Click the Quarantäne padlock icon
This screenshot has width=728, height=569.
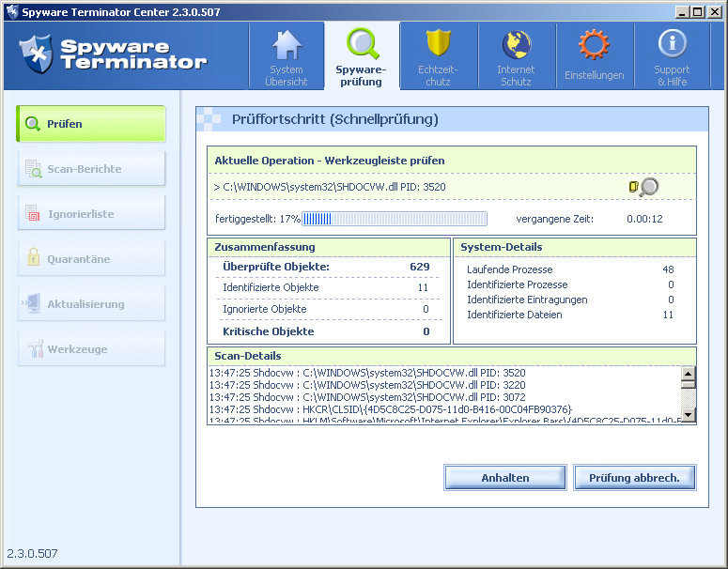(33, 256)
